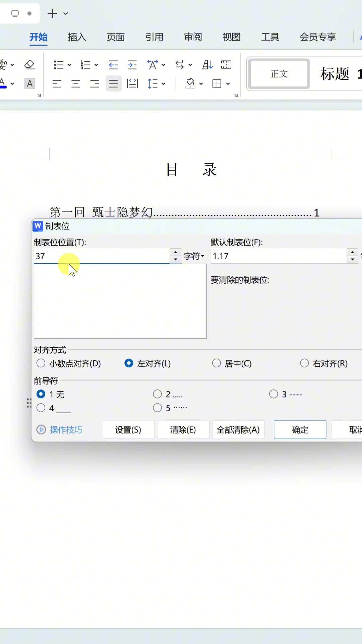Select 居中(C) alignment option
This screenshot has height=644, width=362.
[232, 364]
